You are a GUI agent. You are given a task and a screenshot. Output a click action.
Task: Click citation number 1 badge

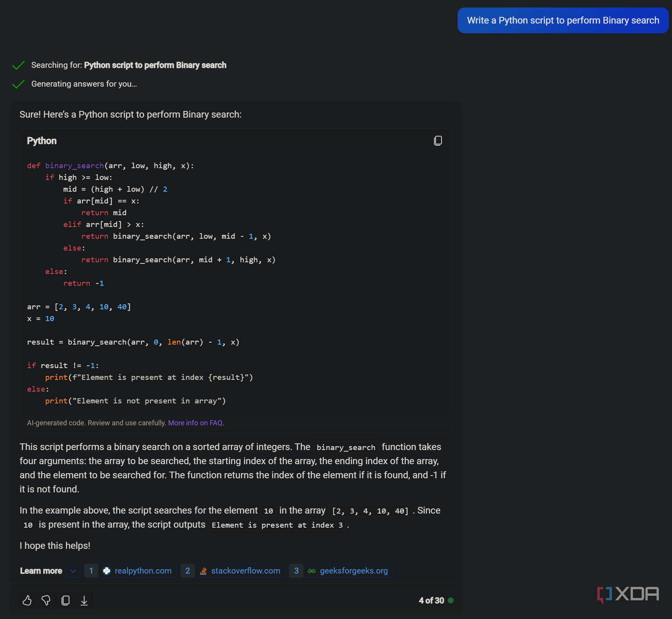(x=91, y=571)
